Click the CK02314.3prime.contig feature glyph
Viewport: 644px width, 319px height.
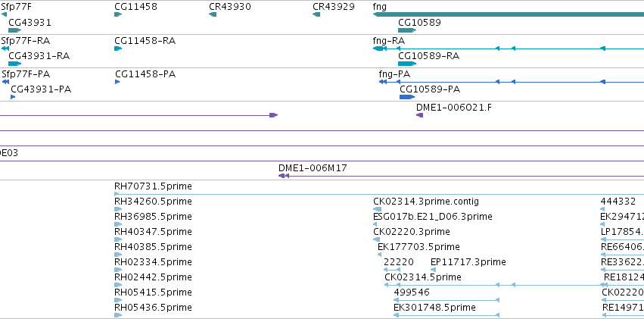pos(377,209)
